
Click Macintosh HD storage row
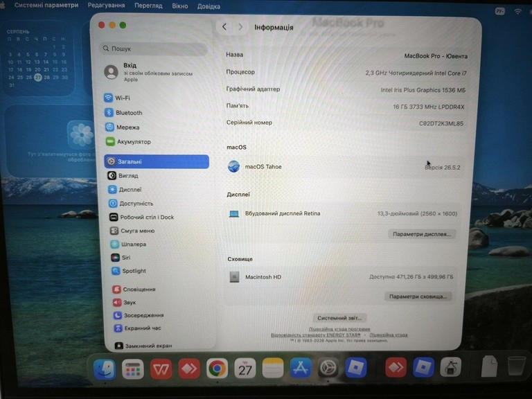coord(341,277)
